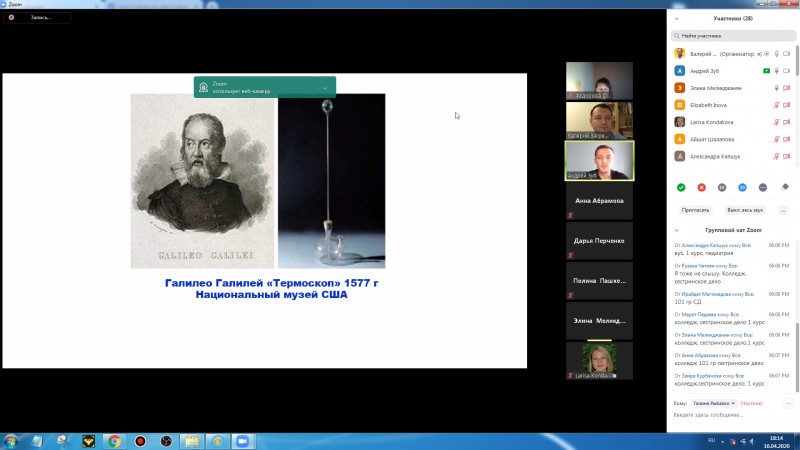800x450 pixels.
Task: Click the shield icon on Zoom webcam notification
Action: click(204, 87)
